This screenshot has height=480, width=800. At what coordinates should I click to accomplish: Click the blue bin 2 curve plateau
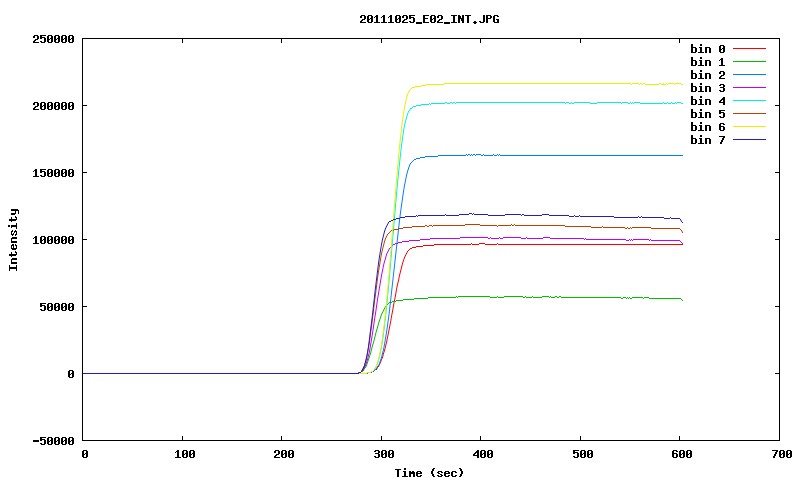pyautogui.click(x=548, y=155)
